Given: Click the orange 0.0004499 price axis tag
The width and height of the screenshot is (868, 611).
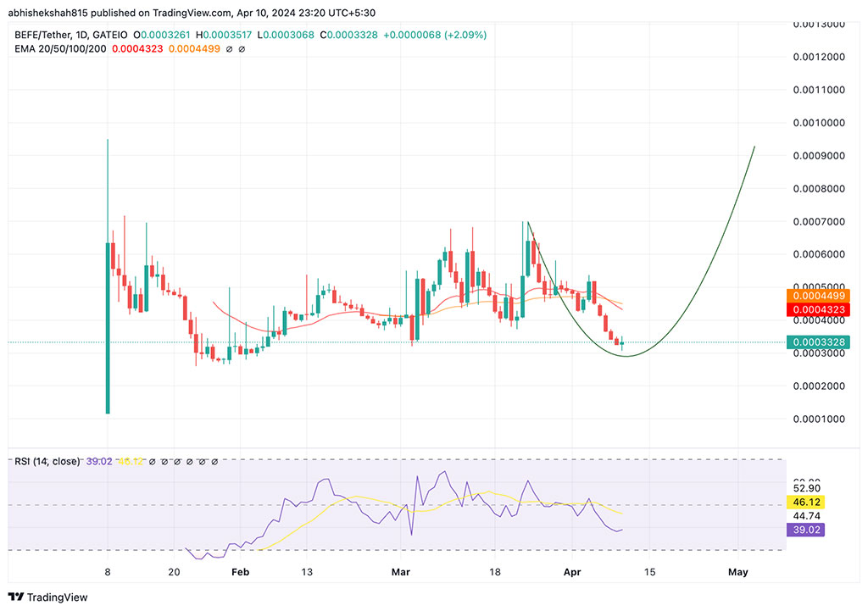Looking at the screenshot, I should coord(818,296).
